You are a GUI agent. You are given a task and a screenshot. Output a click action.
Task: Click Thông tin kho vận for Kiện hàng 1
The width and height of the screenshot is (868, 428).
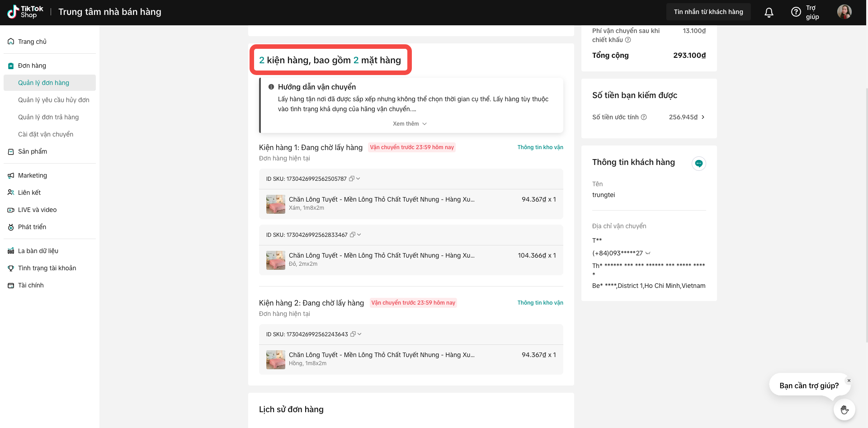pyautogui.click(x=540, y=147)
